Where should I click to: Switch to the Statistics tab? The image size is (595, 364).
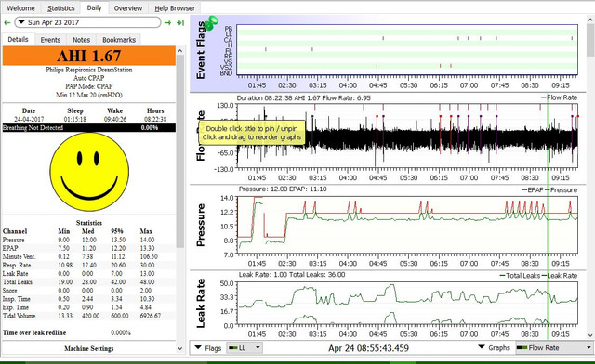tap(60, 8)
